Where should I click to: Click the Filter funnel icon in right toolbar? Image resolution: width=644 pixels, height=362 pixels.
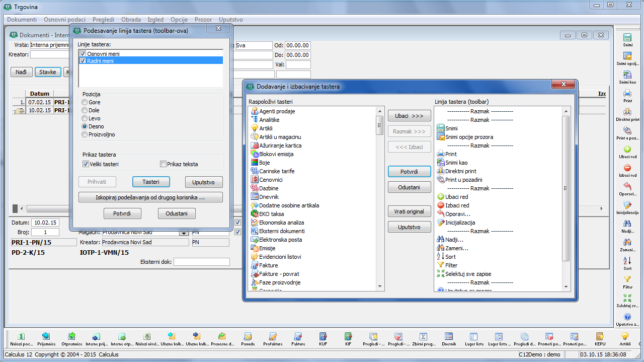point(627,279)
